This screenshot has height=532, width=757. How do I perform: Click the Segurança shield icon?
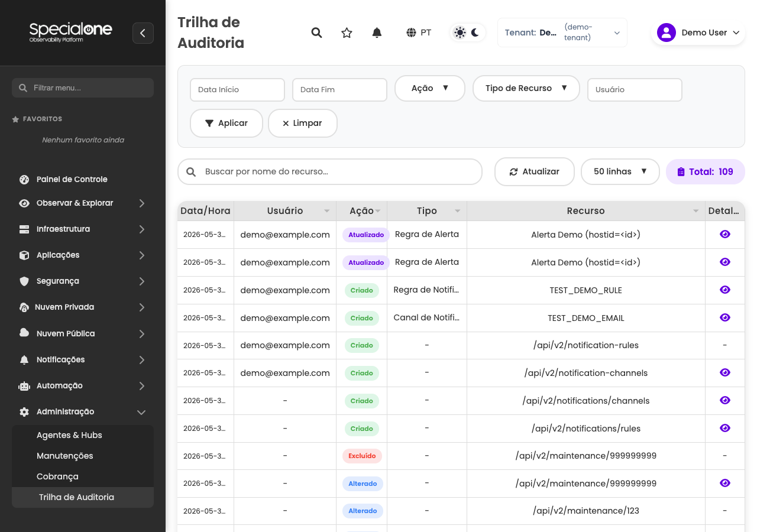tap(24, 281)
